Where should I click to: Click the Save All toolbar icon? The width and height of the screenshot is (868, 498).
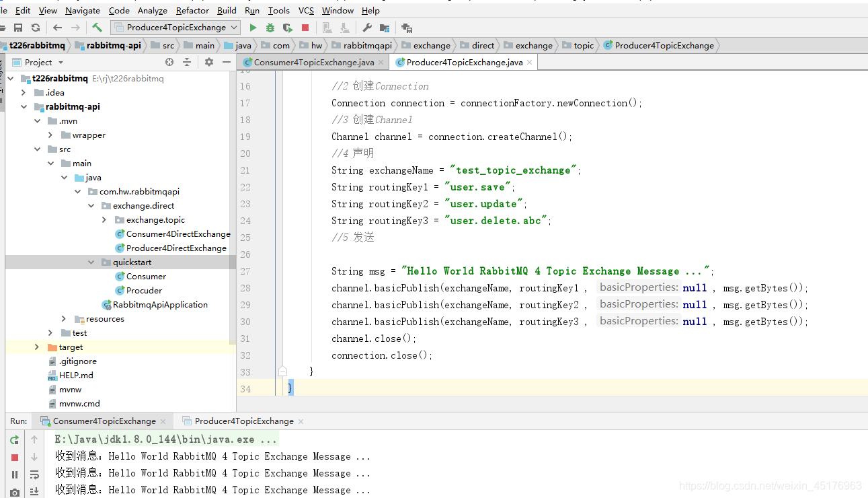(x=18, y=28)
